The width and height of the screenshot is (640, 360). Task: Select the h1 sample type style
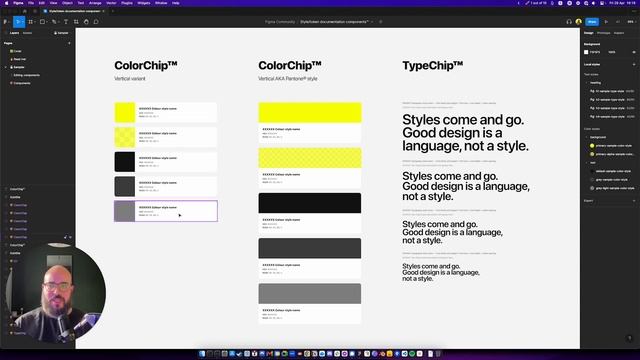coord(611,91)
